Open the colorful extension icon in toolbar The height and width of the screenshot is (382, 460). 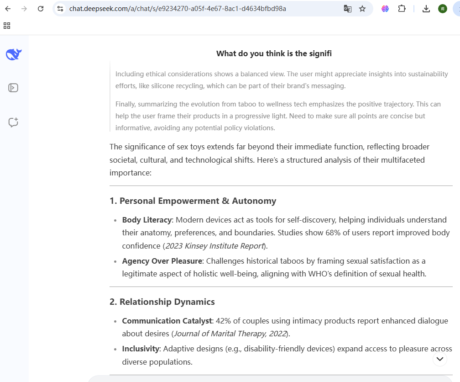tap(385, 9)
